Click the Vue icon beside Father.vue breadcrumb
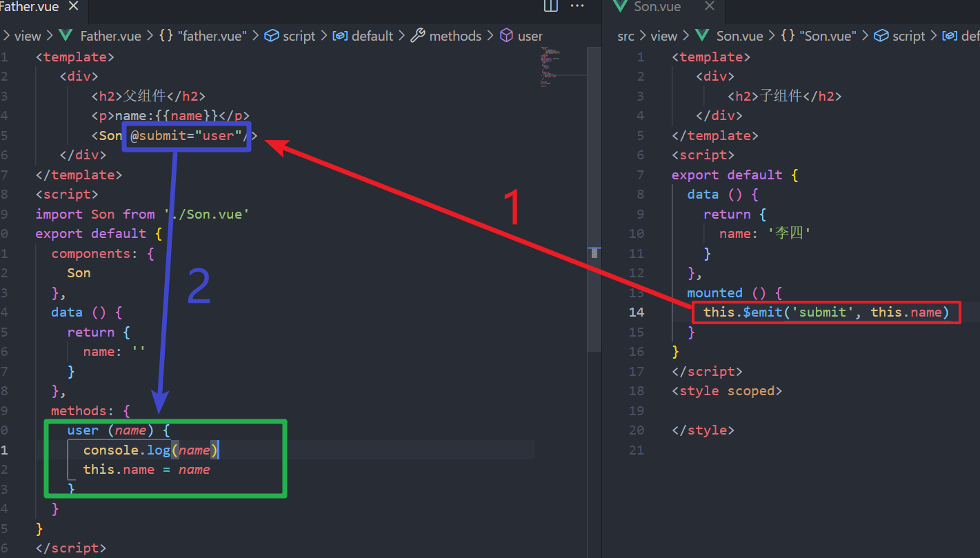Viewport: 980px width, 558px height. point(66,36)
